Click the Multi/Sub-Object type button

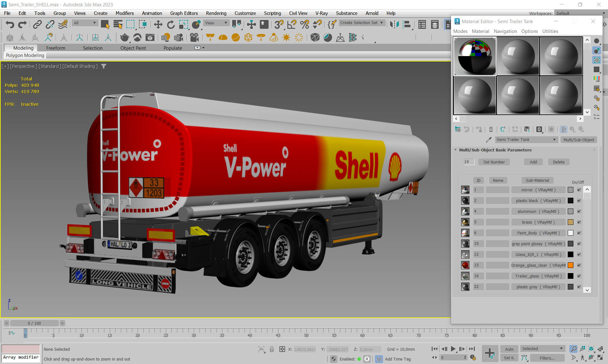[579, 140]
